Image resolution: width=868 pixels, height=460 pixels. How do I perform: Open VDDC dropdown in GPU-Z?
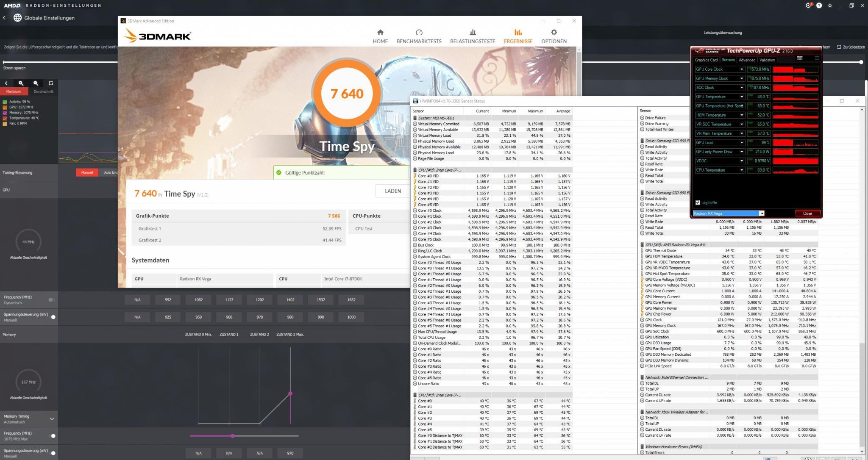click(x=741, y=161)
